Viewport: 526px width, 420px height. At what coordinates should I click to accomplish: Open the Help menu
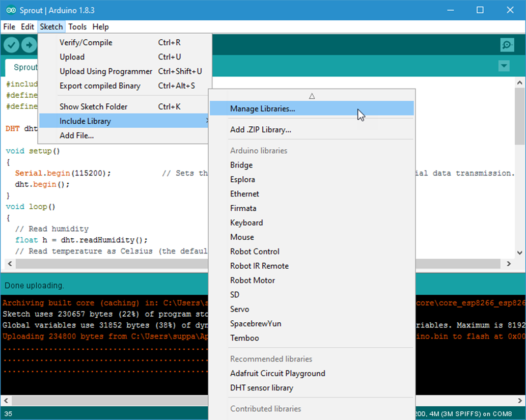point(101,27)
